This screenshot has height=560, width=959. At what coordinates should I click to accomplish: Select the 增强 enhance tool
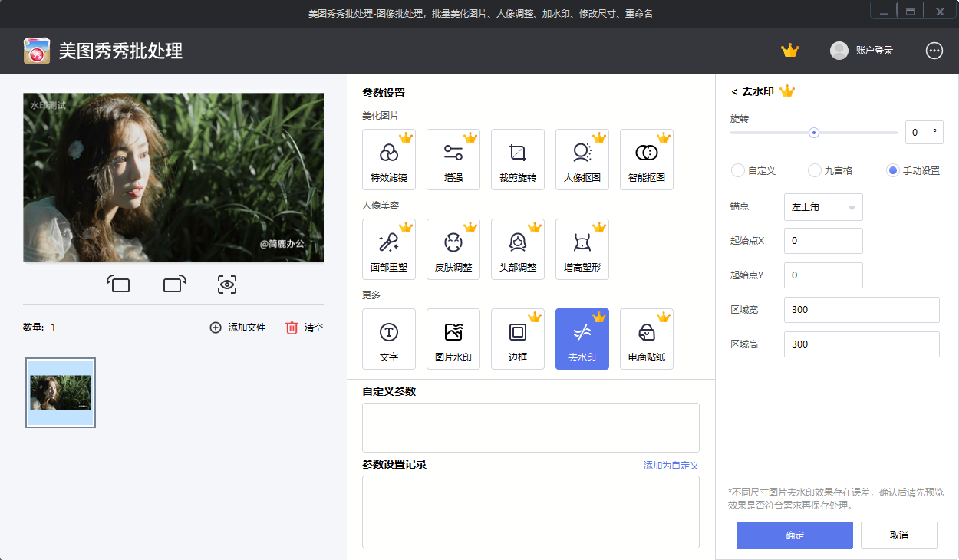(x=453, y=159)
